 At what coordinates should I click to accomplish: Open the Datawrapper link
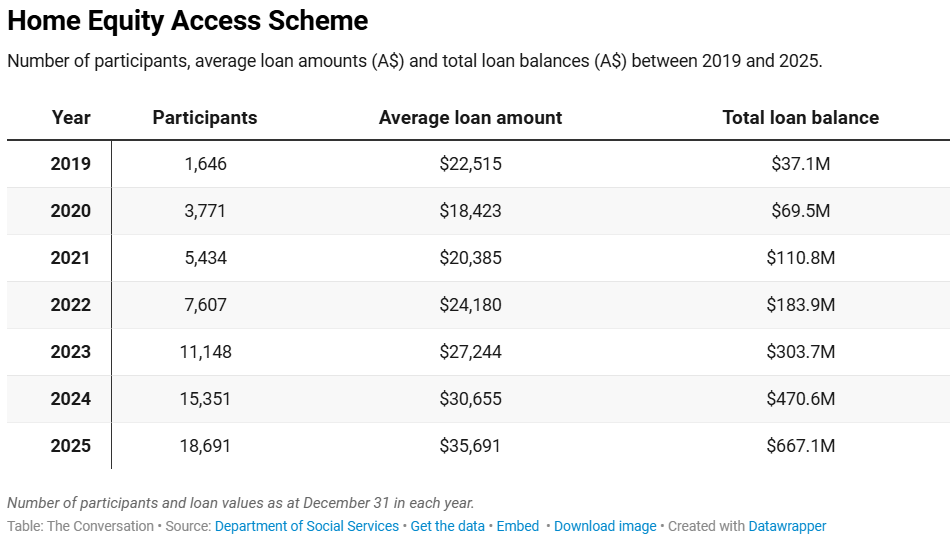pyautogui.click(x=787, y=526)
